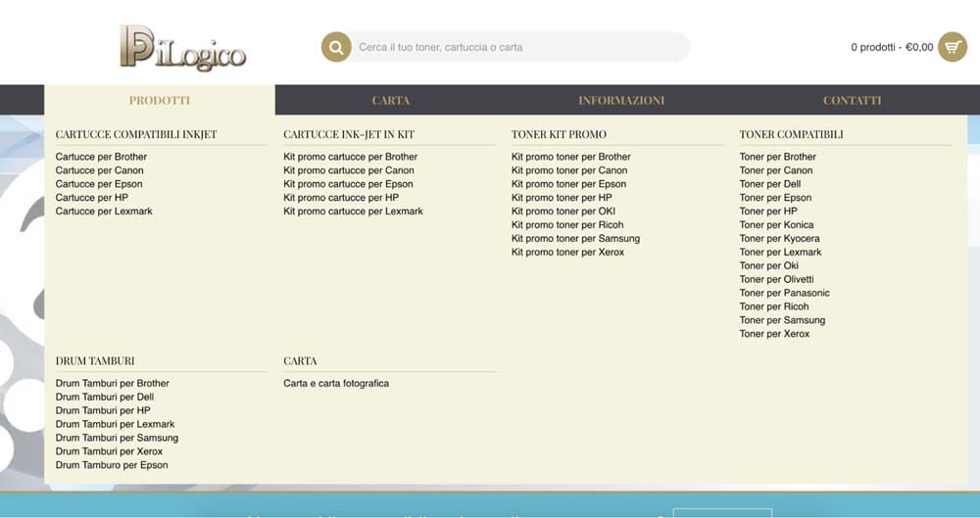This screenshot has width=980, height=518.
Task: Click DRUM TAMBURI heading
Action: pos(95,361)
